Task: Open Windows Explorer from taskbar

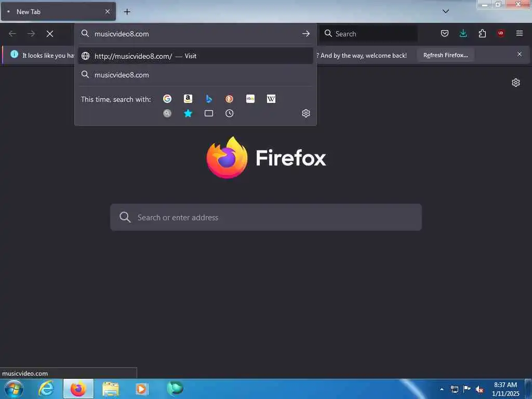Action: [x=111, y=389]
